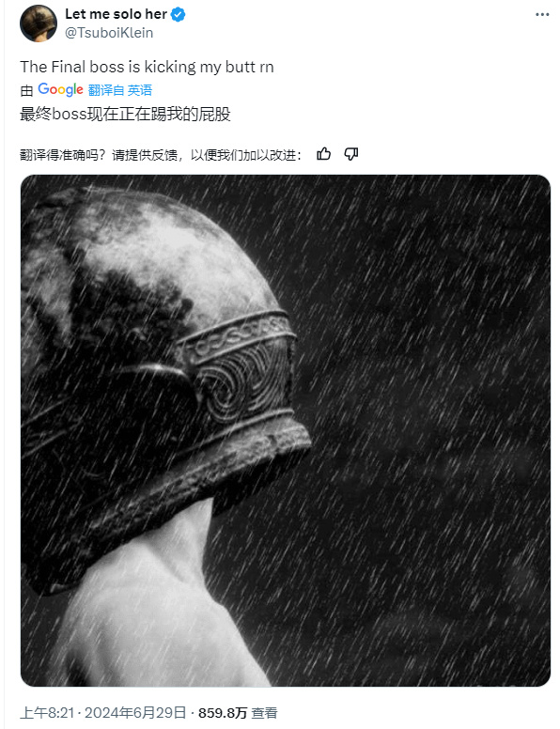560x729 pixels.
Task: Click the "英语" source language text
Action: (x=140, y=90)
